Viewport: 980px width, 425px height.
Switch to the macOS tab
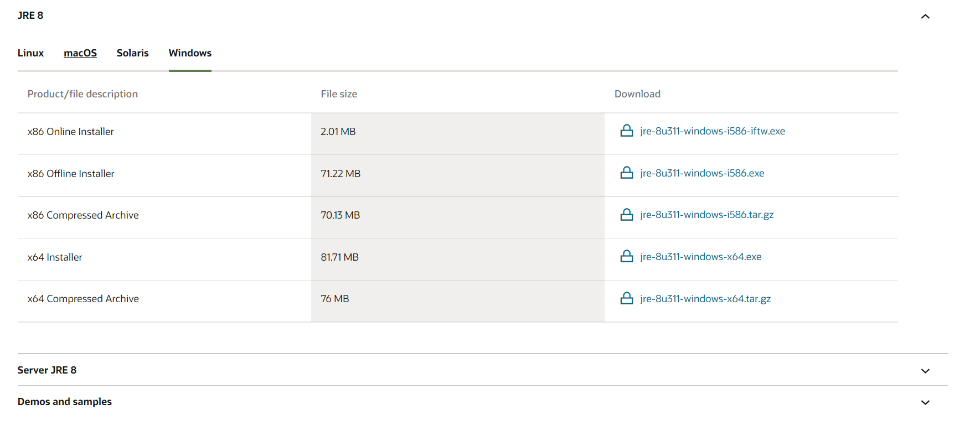(80, 53)
